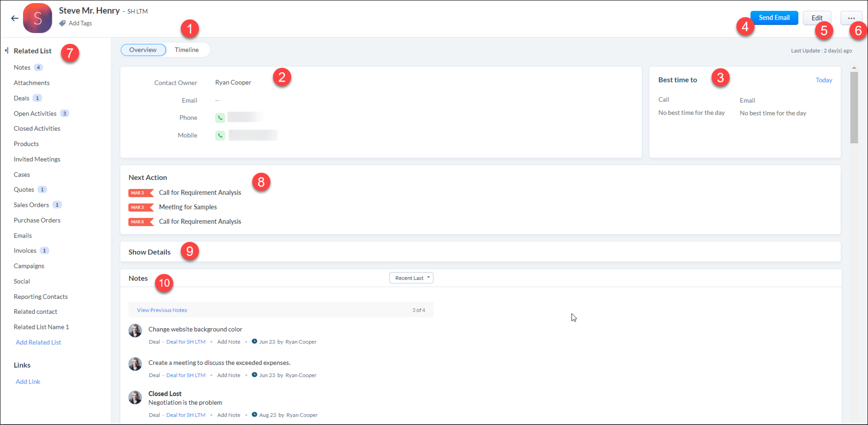Call using the Mobile row's green icon
Image resolution: width=868 pixels, height=425 pixels.
point(220,135)
